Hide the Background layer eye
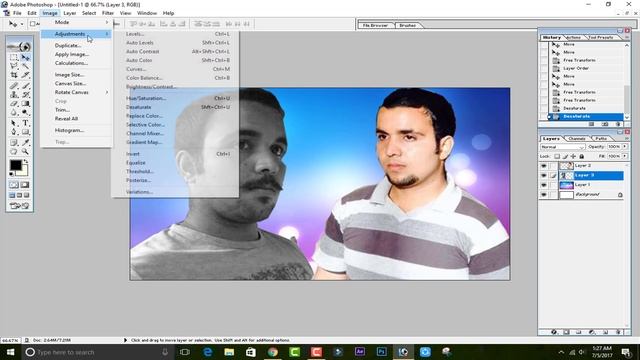Screen dimensions: 640x360 [543, 195]
